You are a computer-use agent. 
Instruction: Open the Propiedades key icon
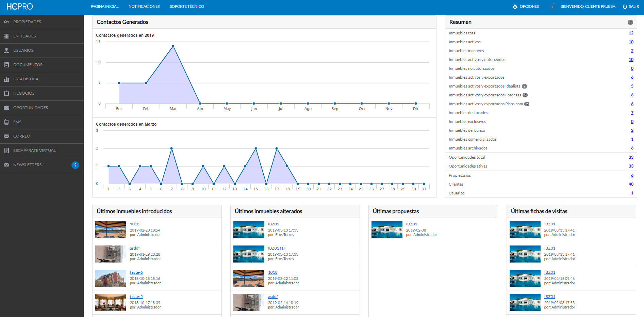(6, 22)
